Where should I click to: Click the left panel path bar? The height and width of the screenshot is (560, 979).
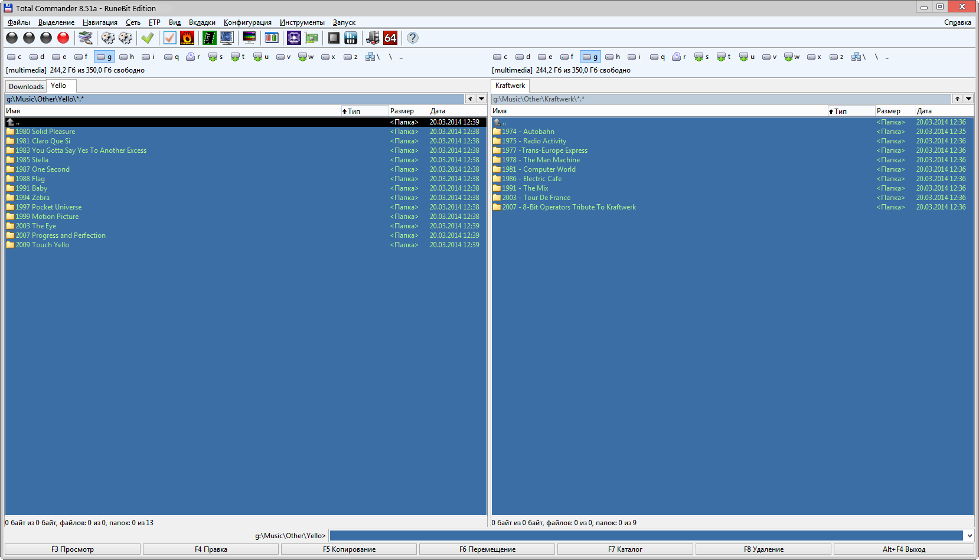pos(234,99)
